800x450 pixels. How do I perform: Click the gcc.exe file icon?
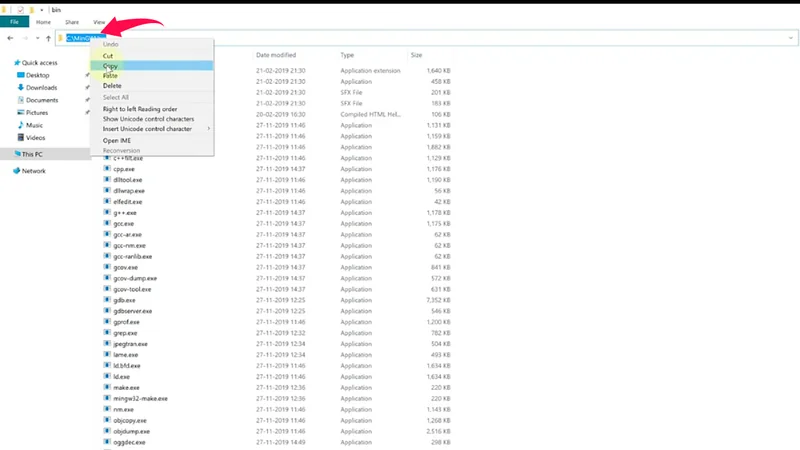pyautogui.click(x=107, y=223)
